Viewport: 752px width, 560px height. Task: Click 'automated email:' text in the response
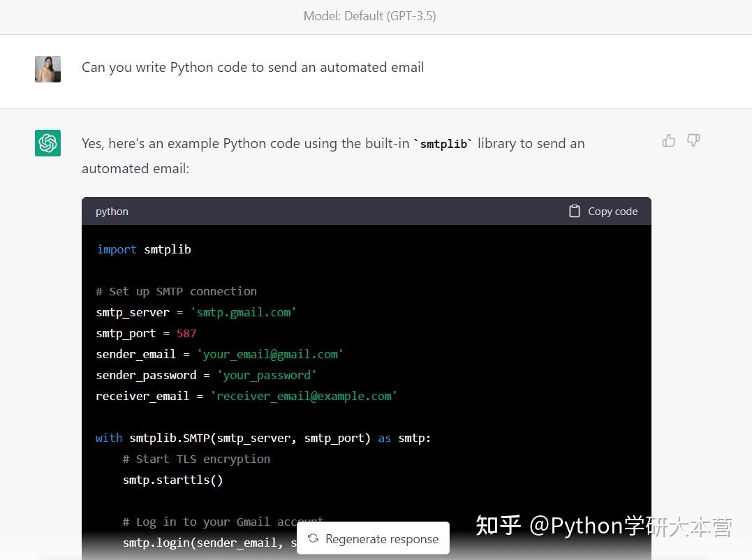pyautogui.click(x=135, y=169)
